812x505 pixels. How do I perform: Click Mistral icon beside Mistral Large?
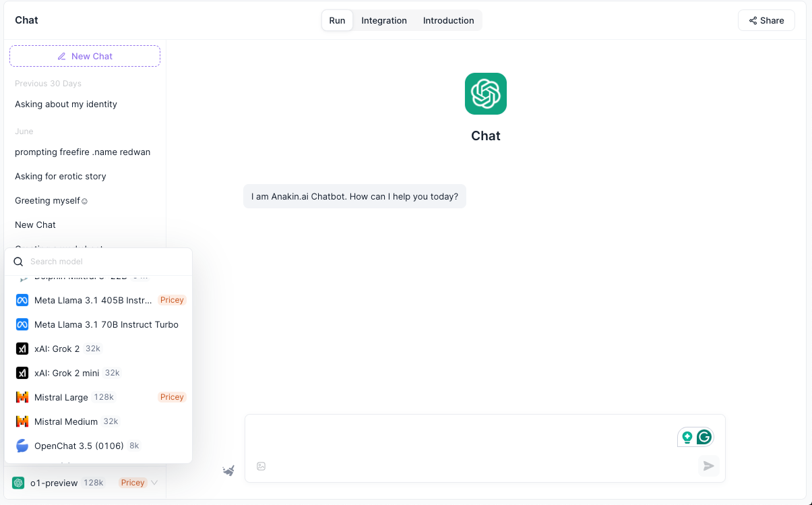22,397
